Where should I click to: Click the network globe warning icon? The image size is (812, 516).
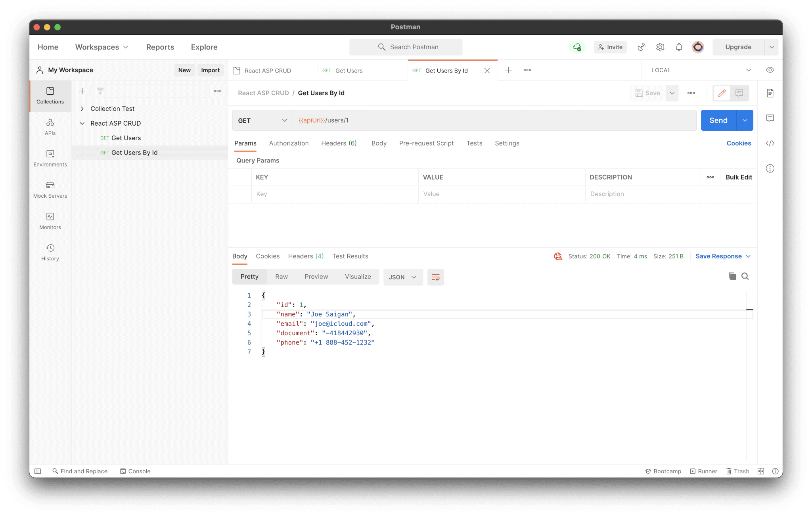[558, 256]
